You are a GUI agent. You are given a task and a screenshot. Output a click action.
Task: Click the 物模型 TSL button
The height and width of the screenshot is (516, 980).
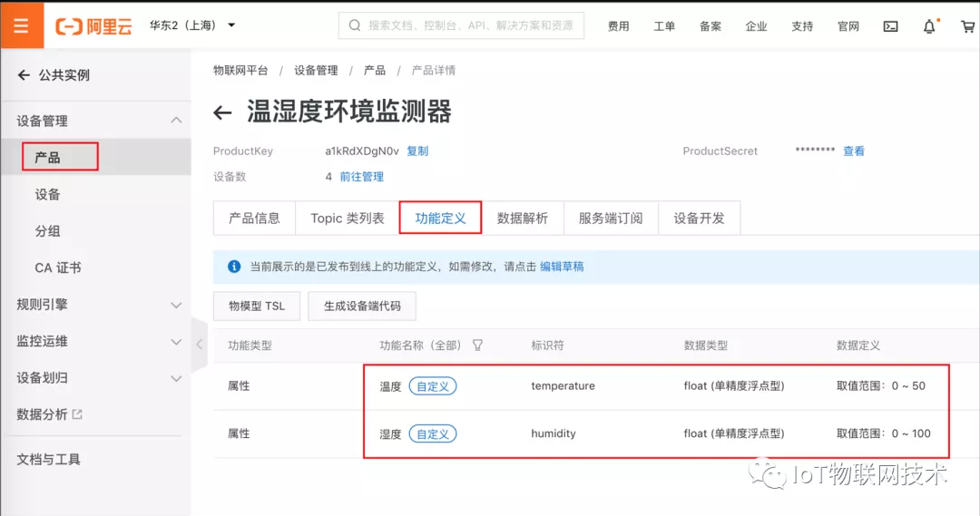[x=257, y=307]
